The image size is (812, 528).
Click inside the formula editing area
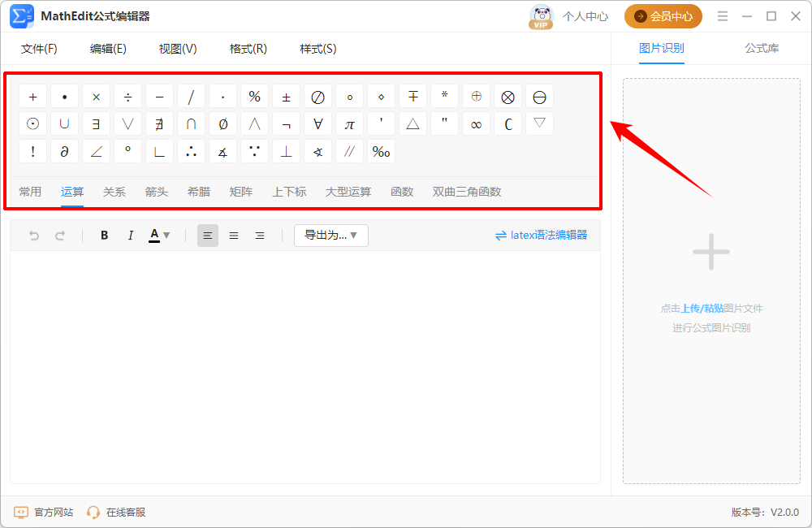point(305,367)
